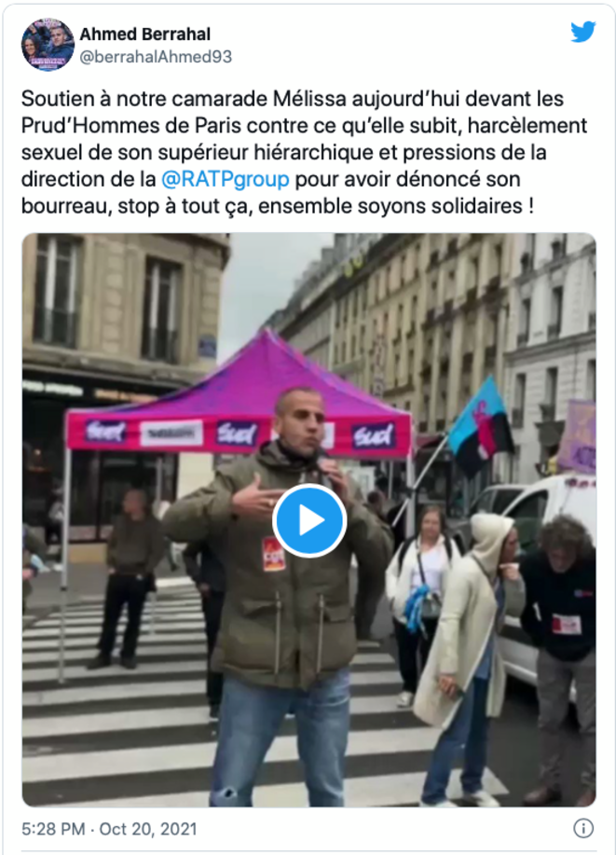Play the embedded tweet video

tap(309, 520)
